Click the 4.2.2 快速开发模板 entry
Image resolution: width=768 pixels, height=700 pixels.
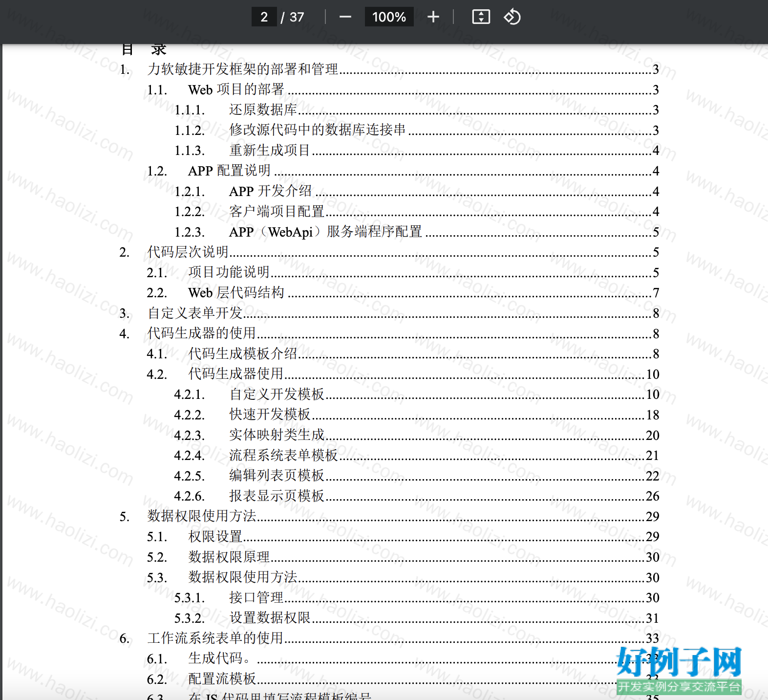click(417, 415)
